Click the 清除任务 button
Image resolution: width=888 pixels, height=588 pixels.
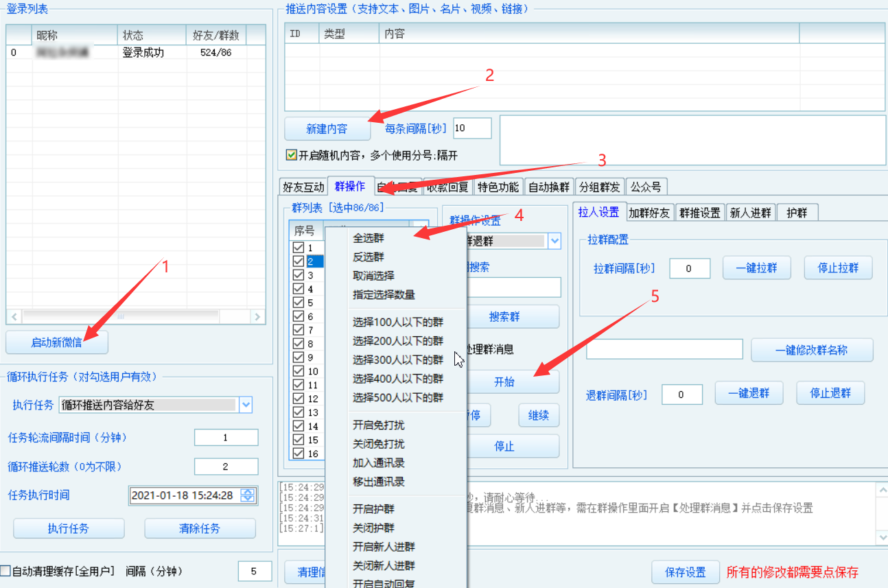200,528
